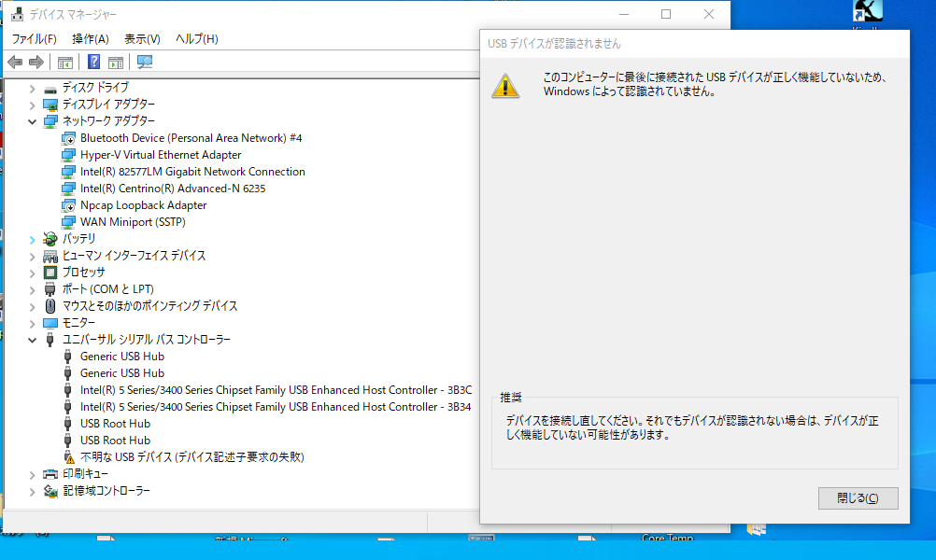Click the scan for hardware changes monitor icon
This screenshot has width=936, height=560.
pos(145,62)
